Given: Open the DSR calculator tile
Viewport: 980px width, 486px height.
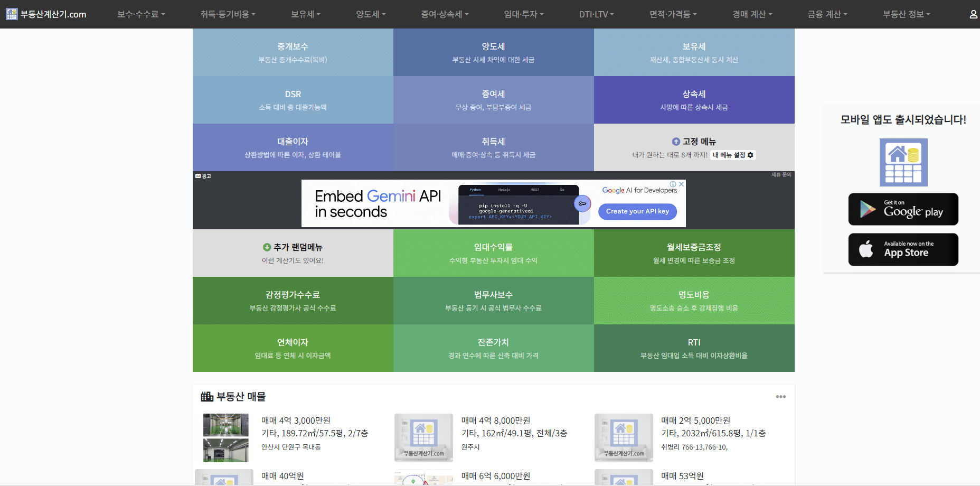Looking at the screenshot, I should [293, 100].
